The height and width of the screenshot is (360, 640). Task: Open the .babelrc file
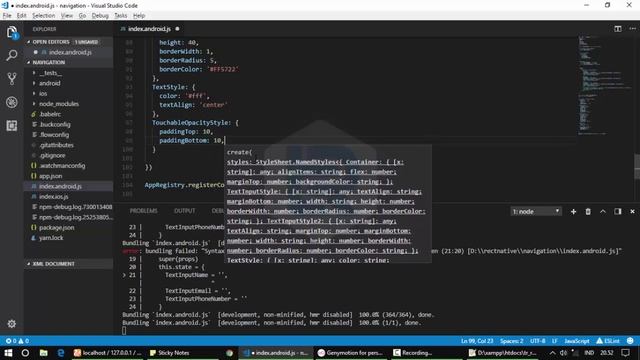(x=50, y=114)
